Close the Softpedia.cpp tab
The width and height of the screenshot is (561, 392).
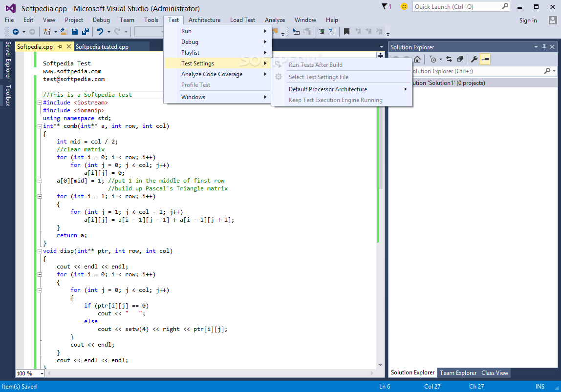click(69, 46)
